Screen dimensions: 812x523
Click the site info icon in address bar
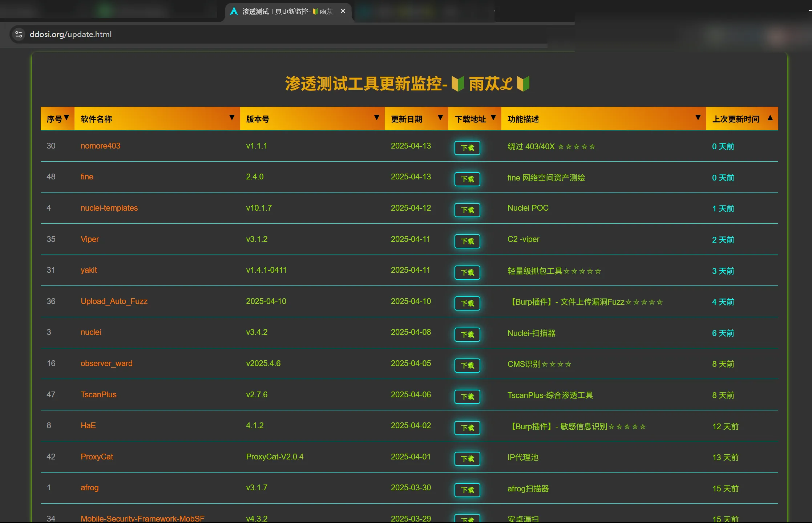19,34
